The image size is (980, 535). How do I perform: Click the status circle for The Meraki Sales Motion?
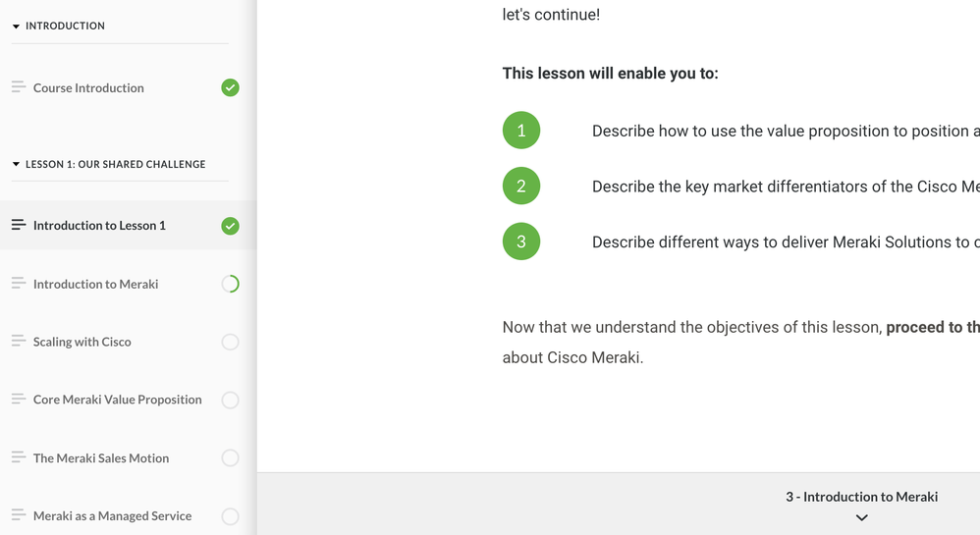pos(230,457)
